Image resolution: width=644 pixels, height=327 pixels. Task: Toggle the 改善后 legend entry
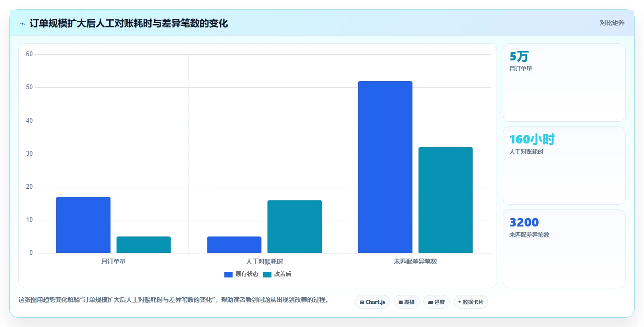277,274
